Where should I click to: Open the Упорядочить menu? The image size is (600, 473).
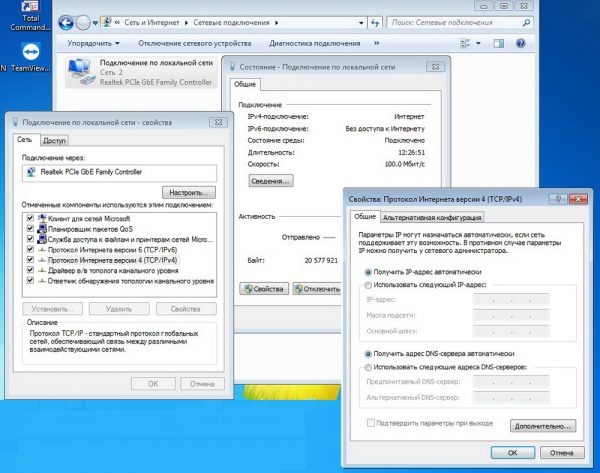[93, 43]
